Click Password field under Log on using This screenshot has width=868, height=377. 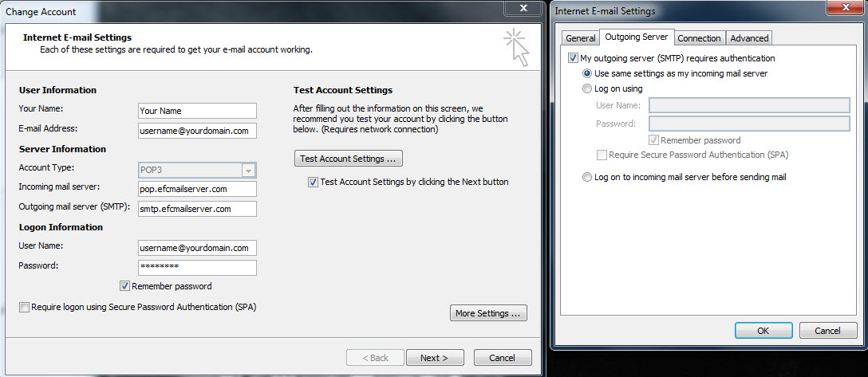pos(749,124)
